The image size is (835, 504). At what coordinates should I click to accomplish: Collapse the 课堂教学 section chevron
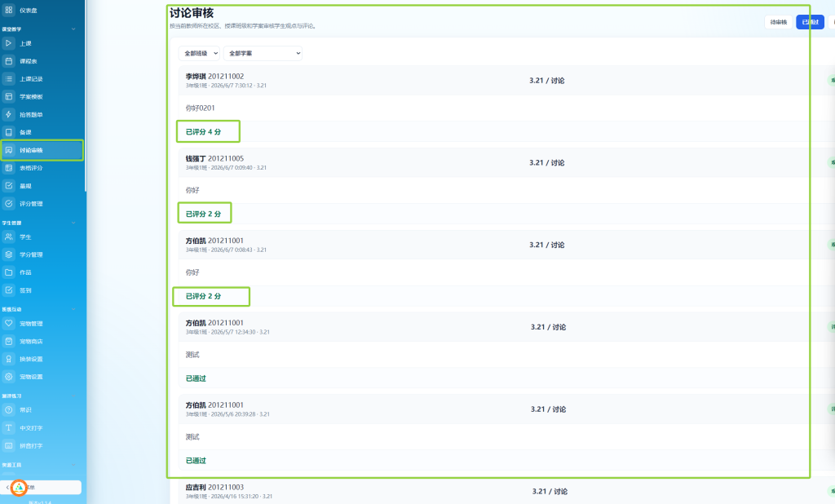[x=73, y=29]
